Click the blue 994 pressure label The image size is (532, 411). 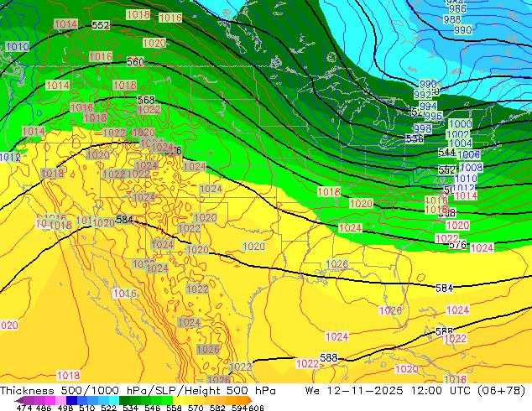[x=428, y=106]
